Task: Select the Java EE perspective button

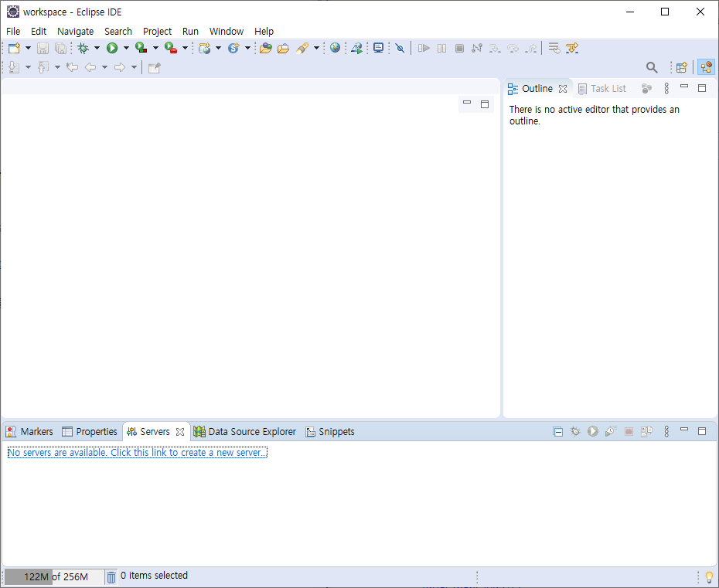Action: [706, 67]
